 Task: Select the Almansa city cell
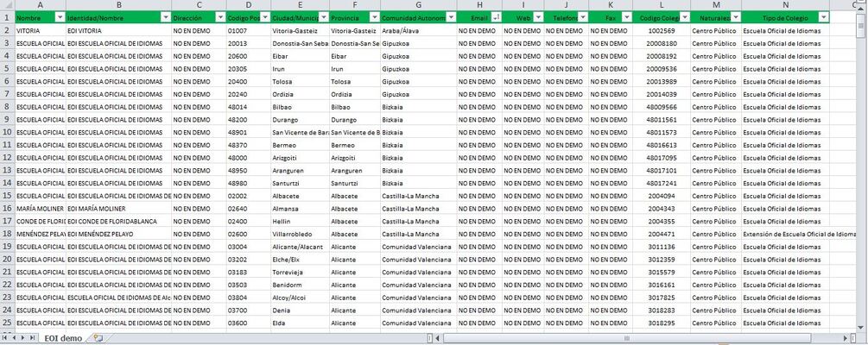(300, 209)
